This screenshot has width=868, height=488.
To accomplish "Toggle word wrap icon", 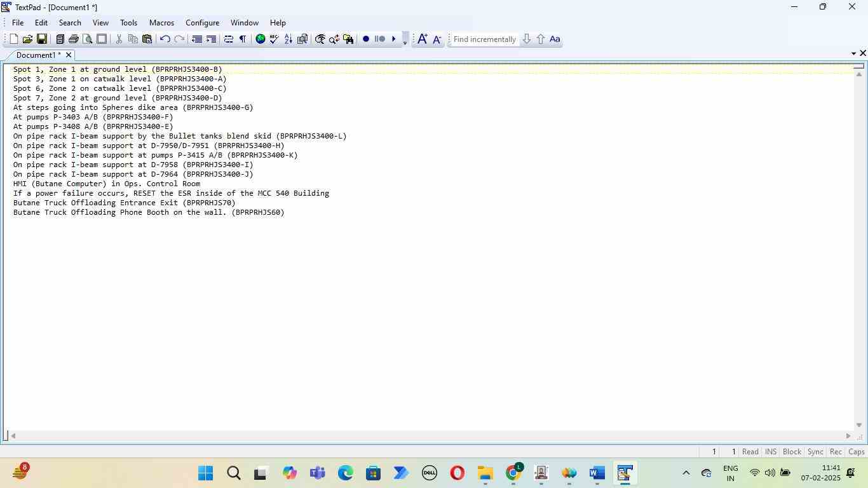I will click(x=229, y=39).
